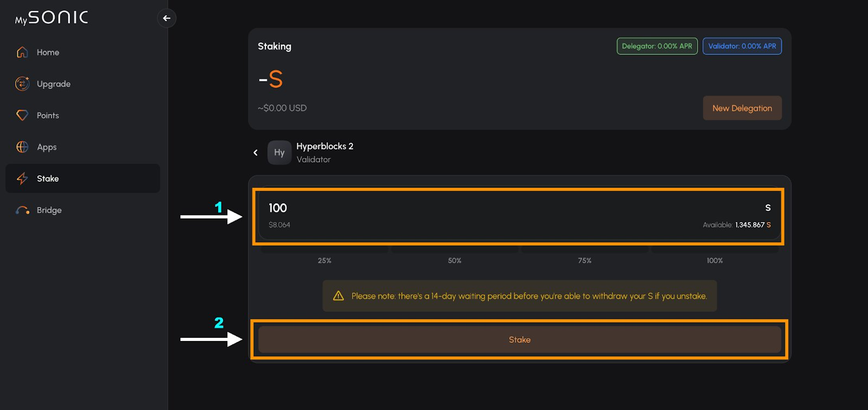Click the Upgrade circular arrows icon
Screen dimensions: 868x410
coord(22,84)
